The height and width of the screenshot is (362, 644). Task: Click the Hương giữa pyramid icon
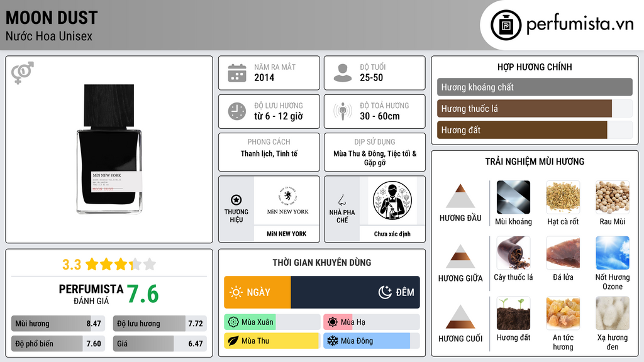pos(460,256)
